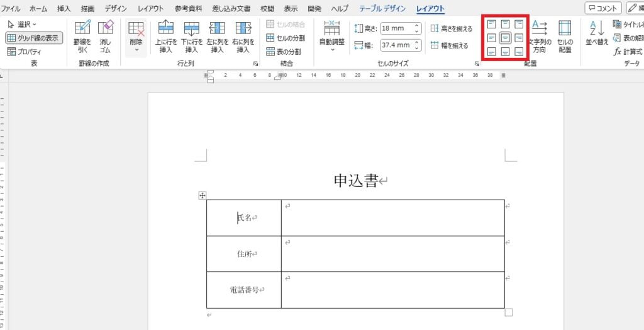Image resolution: width=644 pixels, height=330 pixels.
Task: Click the 電話番号 table cell
Action: [x=244, y=290]
